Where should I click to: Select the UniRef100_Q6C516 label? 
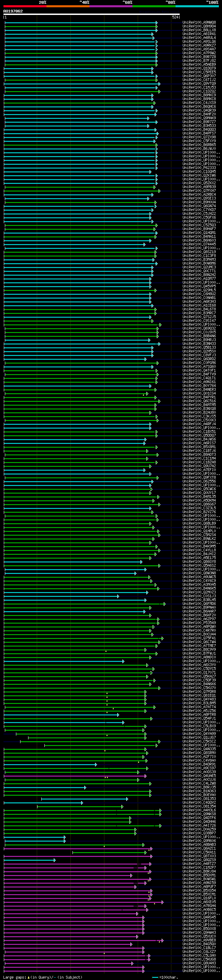click(199, 401)
